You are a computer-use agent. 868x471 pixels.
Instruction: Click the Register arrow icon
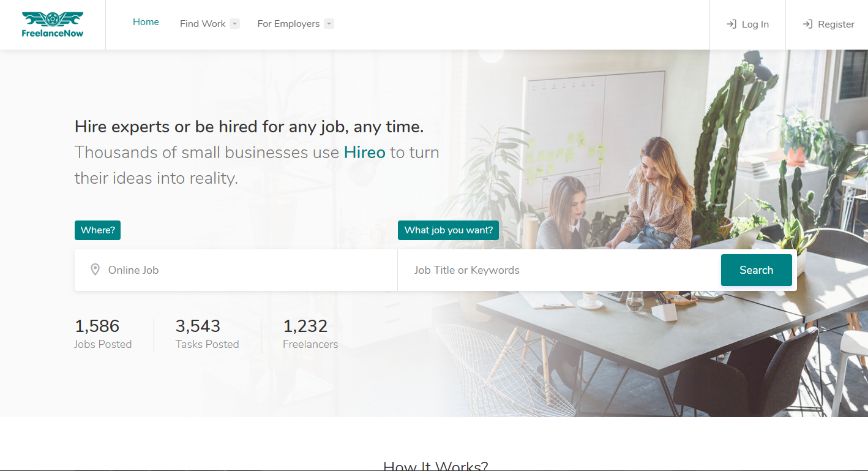(x=807, y=24)
